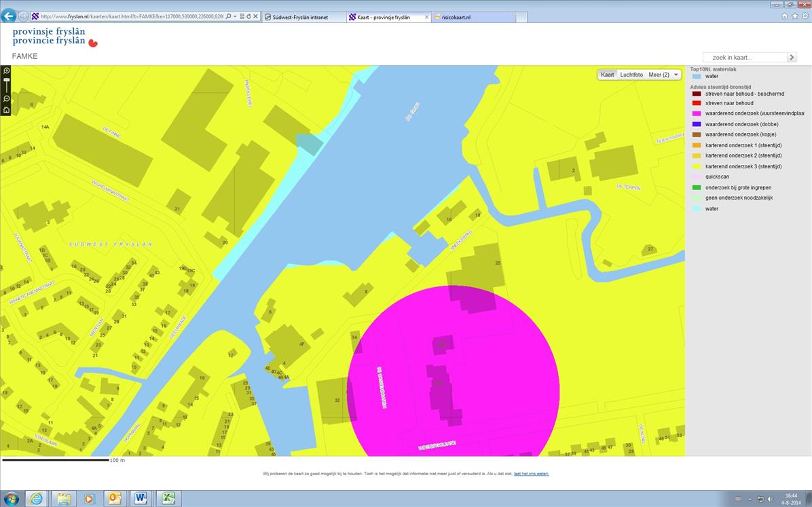Image resolution: width=812 pixels, height=507 pixels.
Task: Open Excel from the taskbar
Action: (x=168, y=499)
